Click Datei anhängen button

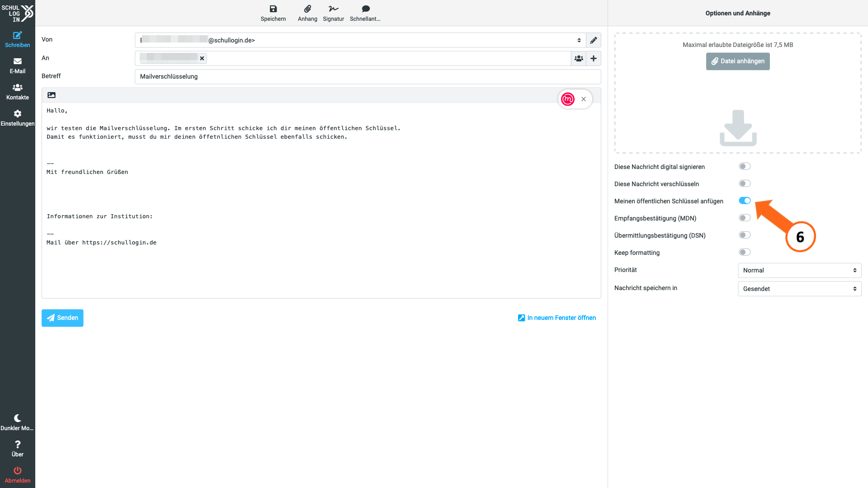[x=738, y=61]
